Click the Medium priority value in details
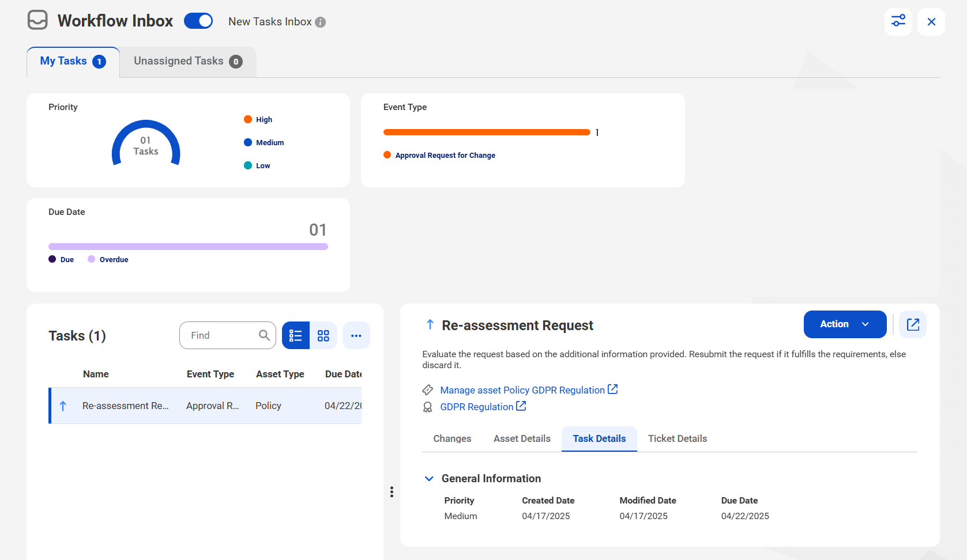This screenshot has height=560, width=967. (461, 516)
